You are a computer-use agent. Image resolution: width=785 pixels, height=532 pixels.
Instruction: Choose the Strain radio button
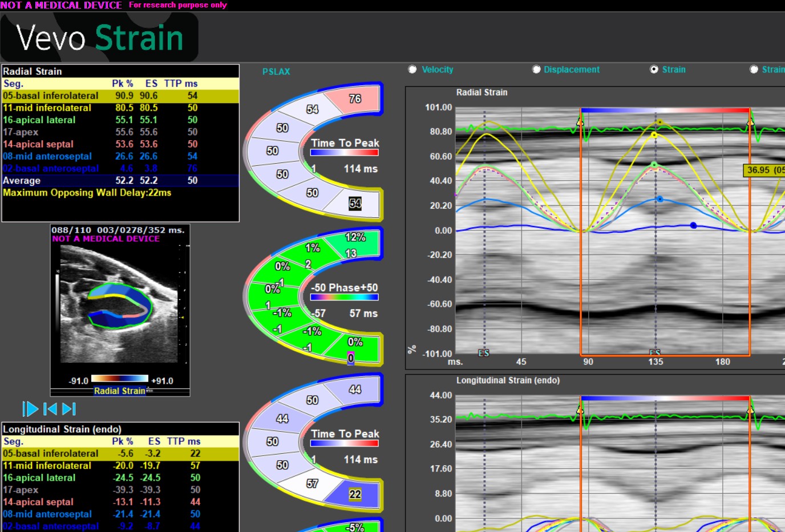point(654,70)
